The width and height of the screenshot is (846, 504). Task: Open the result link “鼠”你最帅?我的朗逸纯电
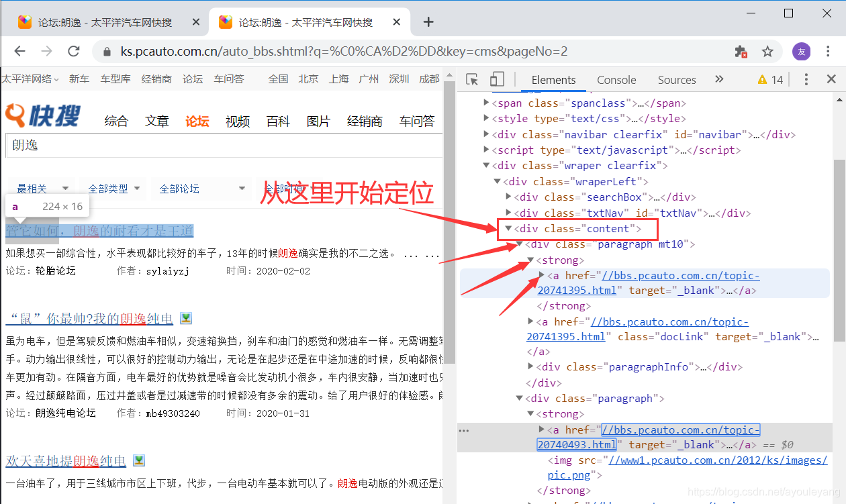click(89, 318)
